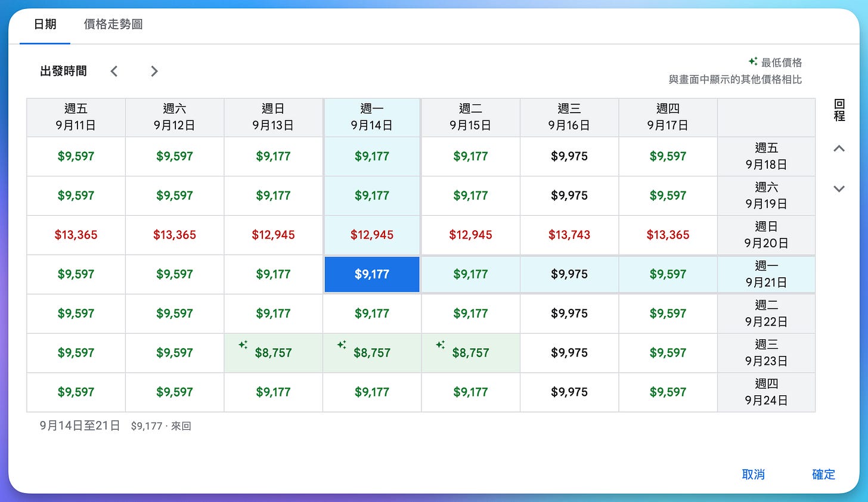Select $9,975 fare for 9月16日 returning 9月18日
Viewport: 868px width, 502px height.
569,156
